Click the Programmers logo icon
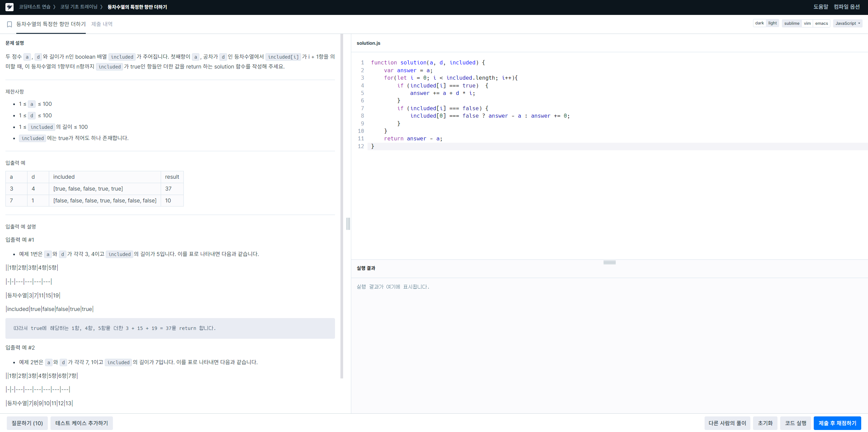 (9, 7)
